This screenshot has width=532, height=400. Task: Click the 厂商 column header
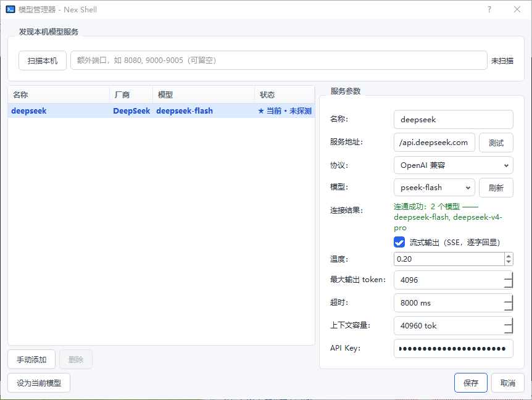(x=131, y=94)
